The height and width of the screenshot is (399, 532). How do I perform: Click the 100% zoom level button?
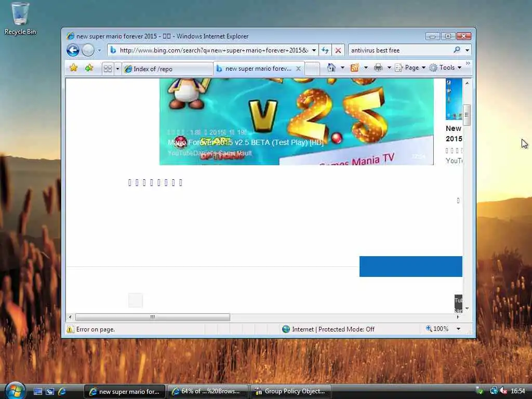tap(437, 329)
